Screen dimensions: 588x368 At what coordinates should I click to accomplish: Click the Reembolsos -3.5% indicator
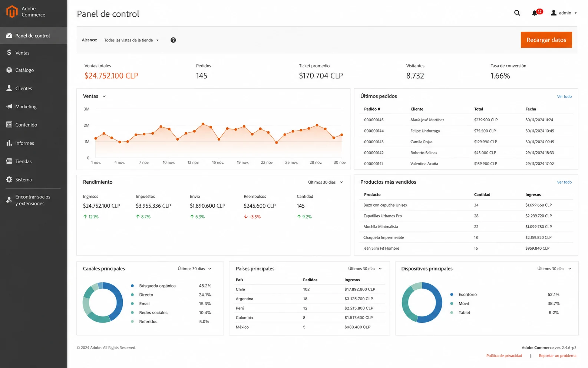[252, 217]
